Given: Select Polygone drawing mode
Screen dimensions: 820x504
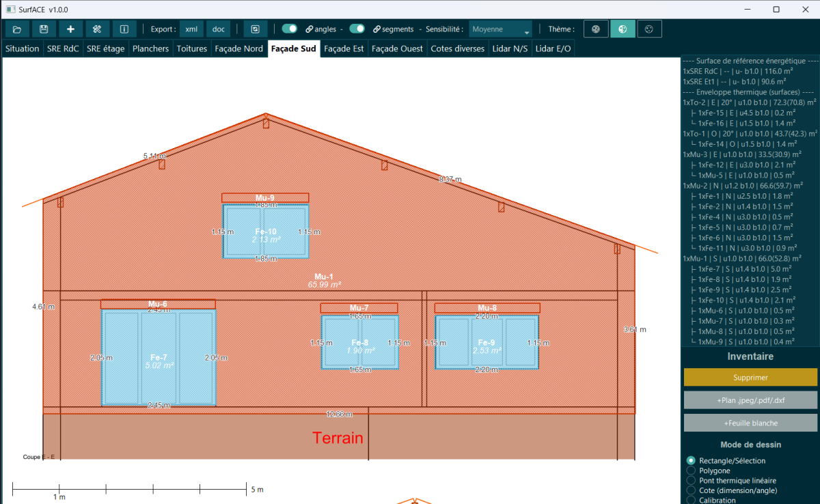Looking at the screenshot, I should (x=691, y=471).
